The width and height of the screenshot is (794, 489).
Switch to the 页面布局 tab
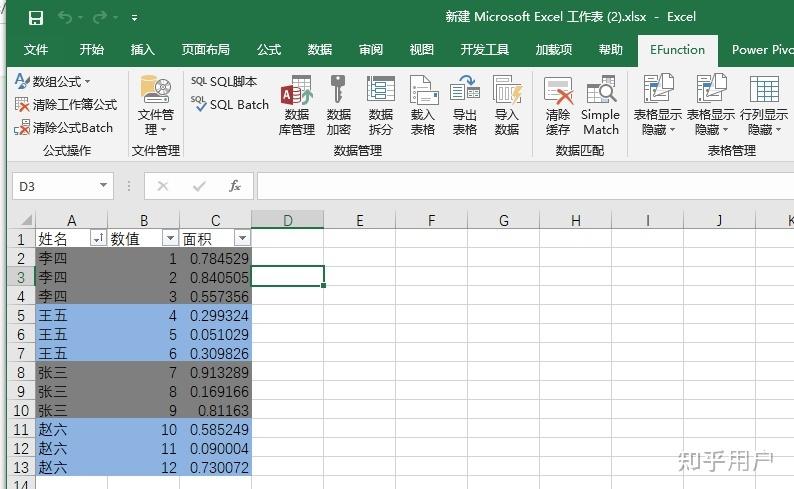coord(206,50)
